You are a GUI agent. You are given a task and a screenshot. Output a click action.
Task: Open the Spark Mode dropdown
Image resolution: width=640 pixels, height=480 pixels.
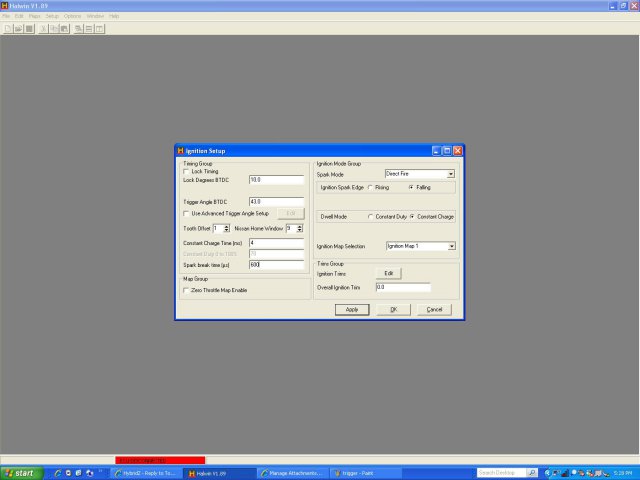pos(451,174)
